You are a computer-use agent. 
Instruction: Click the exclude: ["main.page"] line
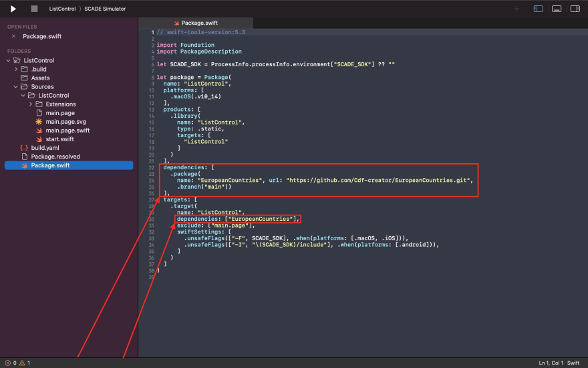[216, 225]
